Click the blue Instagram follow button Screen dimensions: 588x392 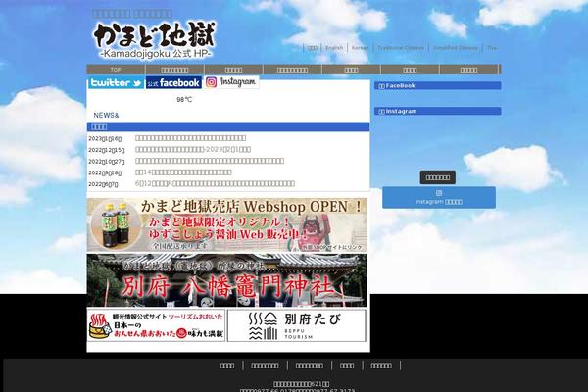click(x=439, y=197)
